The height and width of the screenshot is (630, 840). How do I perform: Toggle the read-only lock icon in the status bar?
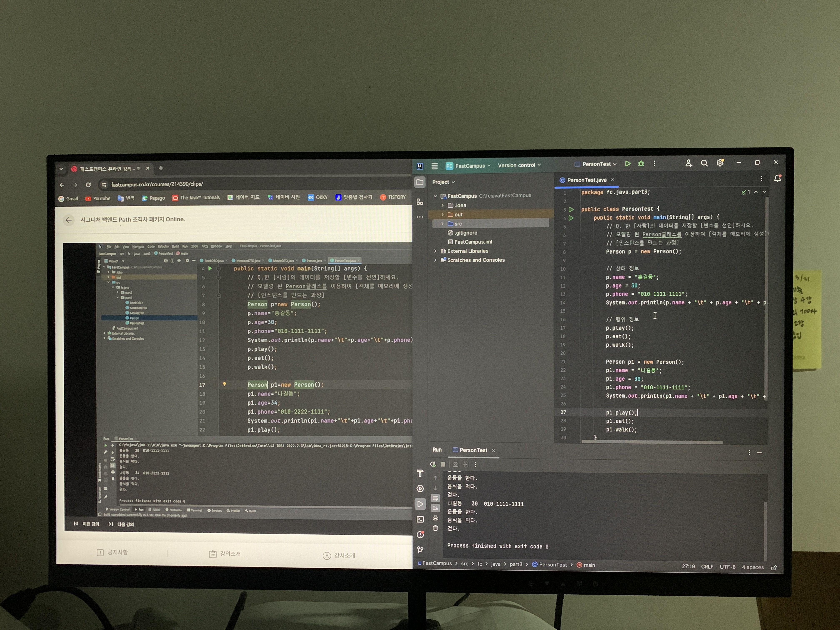pos(774,568)
